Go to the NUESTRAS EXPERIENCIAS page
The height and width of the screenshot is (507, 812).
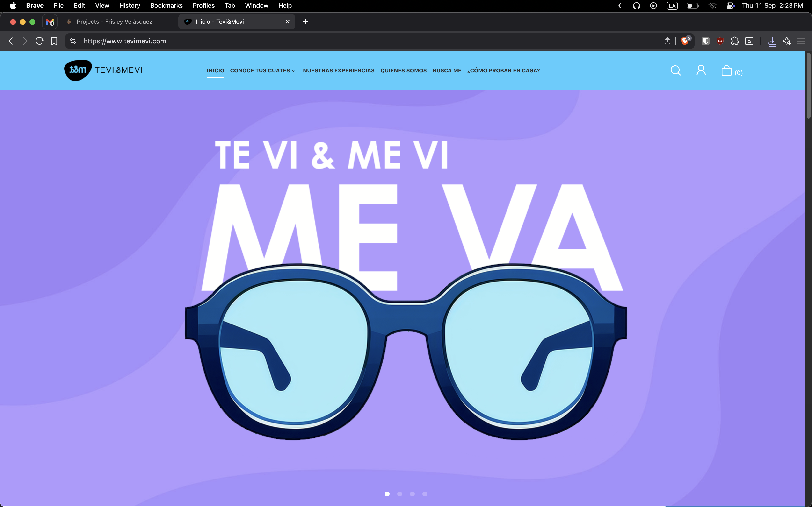click(339, 70)
